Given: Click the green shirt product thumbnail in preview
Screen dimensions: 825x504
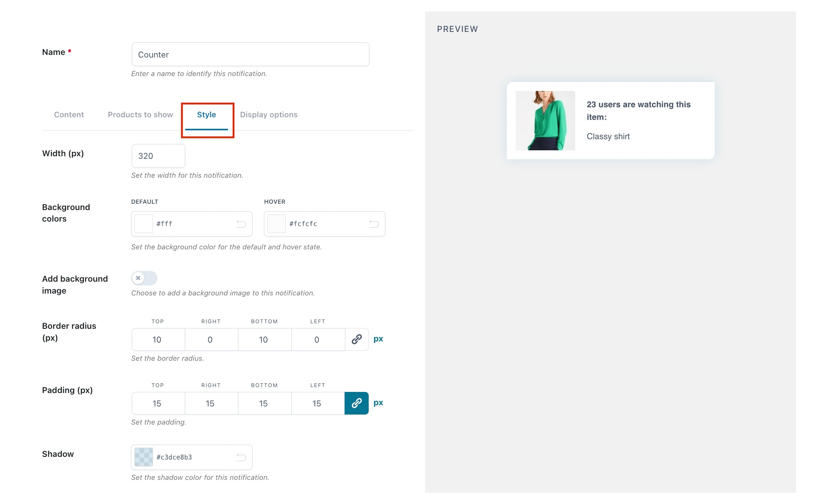Looking at the screenshot, I should (545, 121).
